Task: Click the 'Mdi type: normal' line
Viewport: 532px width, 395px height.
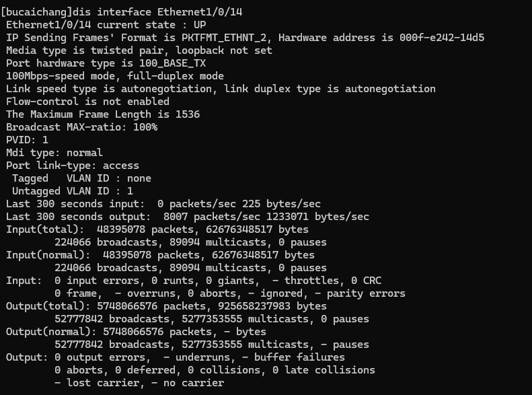Action: point(54,153)
